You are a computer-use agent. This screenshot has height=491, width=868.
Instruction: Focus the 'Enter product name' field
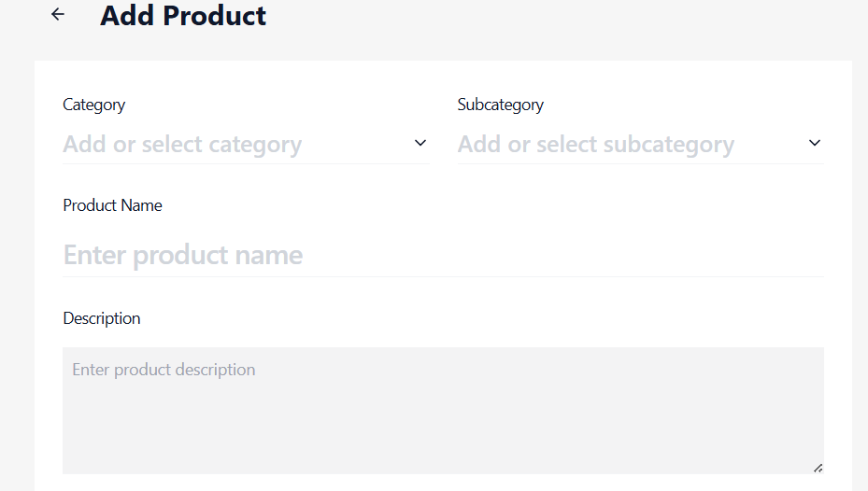[x=443, y=255]
